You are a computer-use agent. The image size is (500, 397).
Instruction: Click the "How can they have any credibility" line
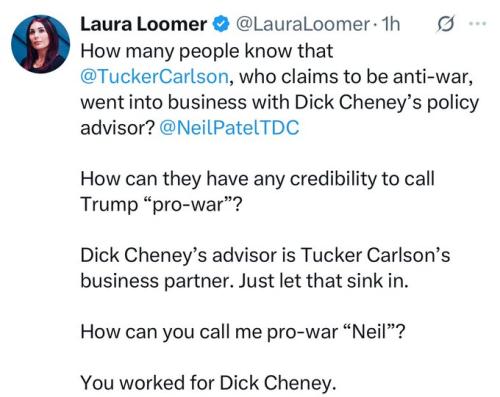(257, 179)
